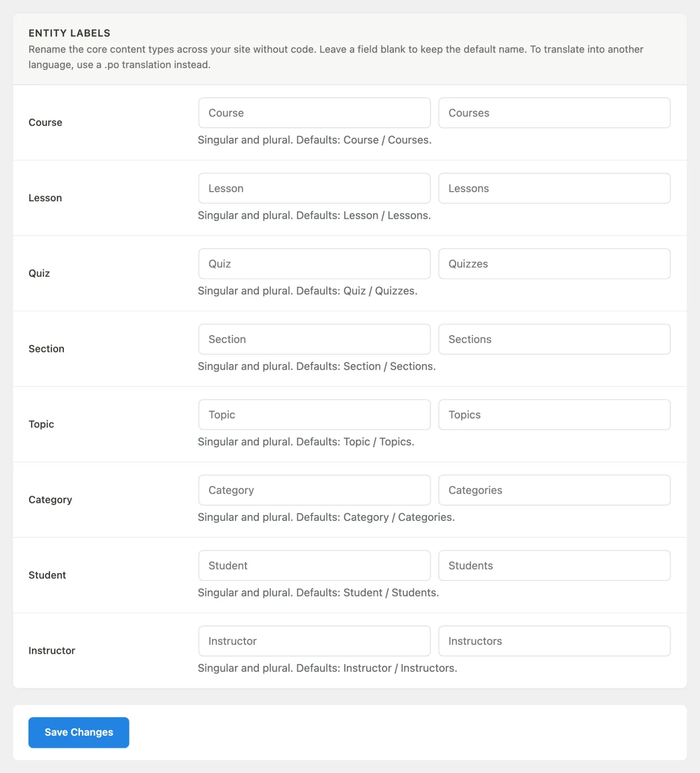The image size is (700, 773).
Task: Click the Quiz row label
Action: 39,274
